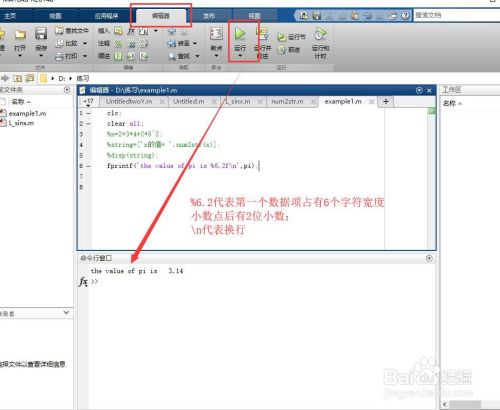
Task: Click Run and Time (运行和计时)
Action: (x=320, y=43)
